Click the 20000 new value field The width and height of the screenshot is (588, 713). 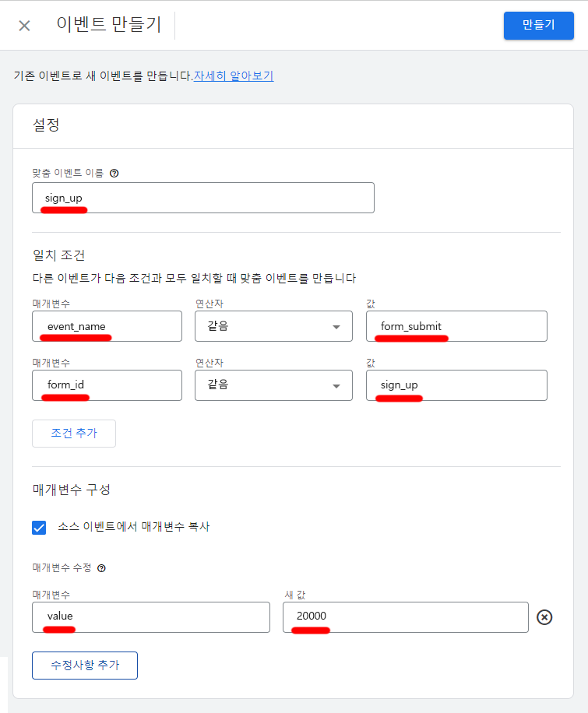coord(405,617)
